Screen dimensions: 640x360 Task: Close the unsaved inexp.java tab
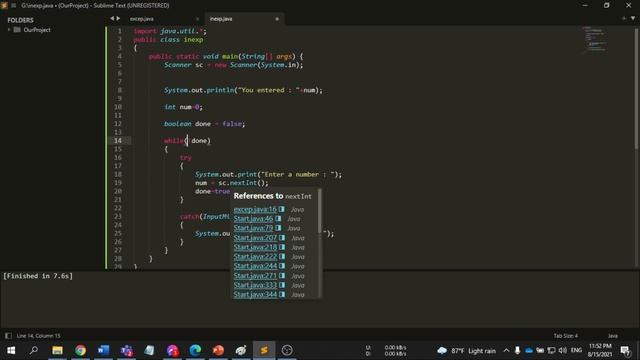277,19
